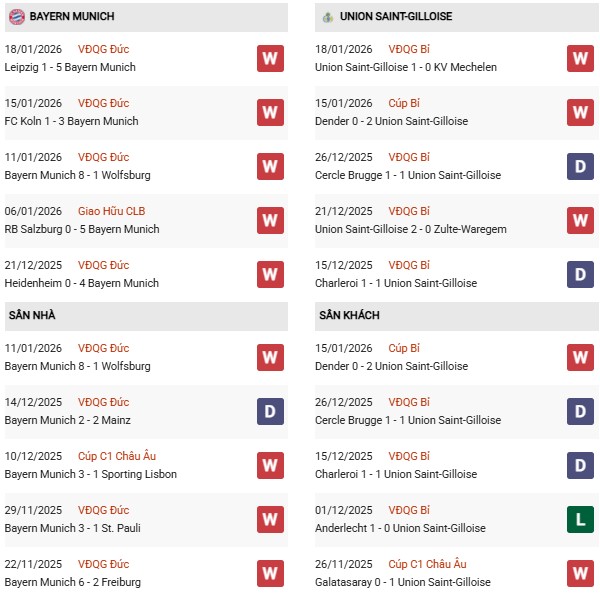Select W badge for RB Salzburg match
This screenshot has width=600, height=593.
point(270,220)
